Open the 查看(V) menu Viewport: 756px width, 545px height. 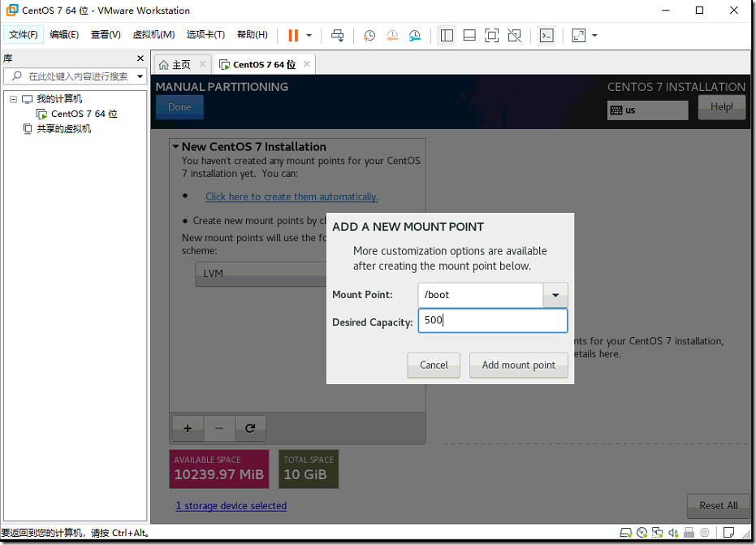click(106, 35)
